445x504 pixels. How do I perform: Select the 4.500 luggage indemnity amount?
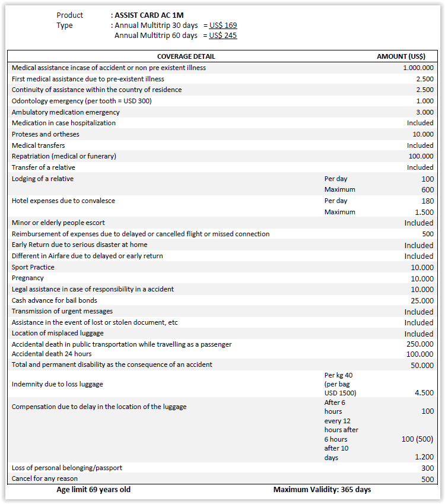[x=424, y=393]
